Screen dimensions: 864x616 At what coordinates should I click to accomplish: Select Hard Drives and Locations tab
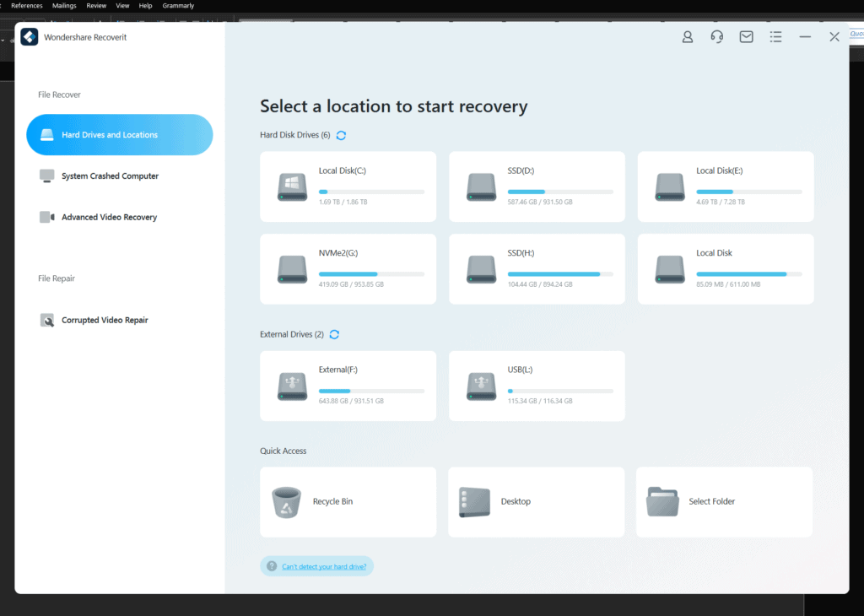pos(119,135)
